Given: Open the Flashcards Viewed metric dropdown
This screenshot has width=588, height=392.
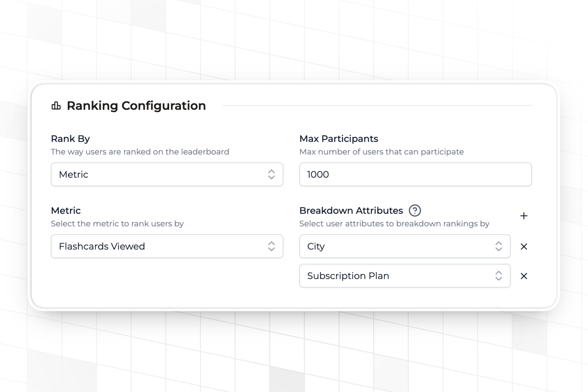Looking at the screenshot, I should (159, 246).
